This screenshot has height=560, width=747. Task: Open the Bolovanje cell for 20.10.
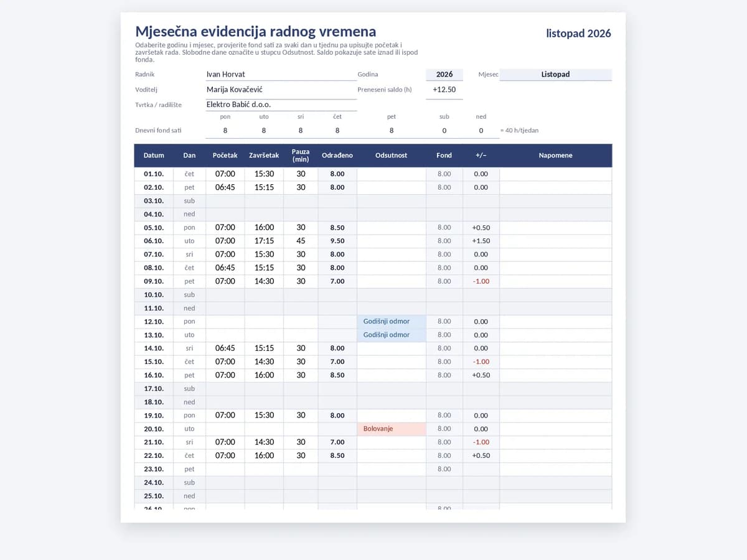coord(392,429)
